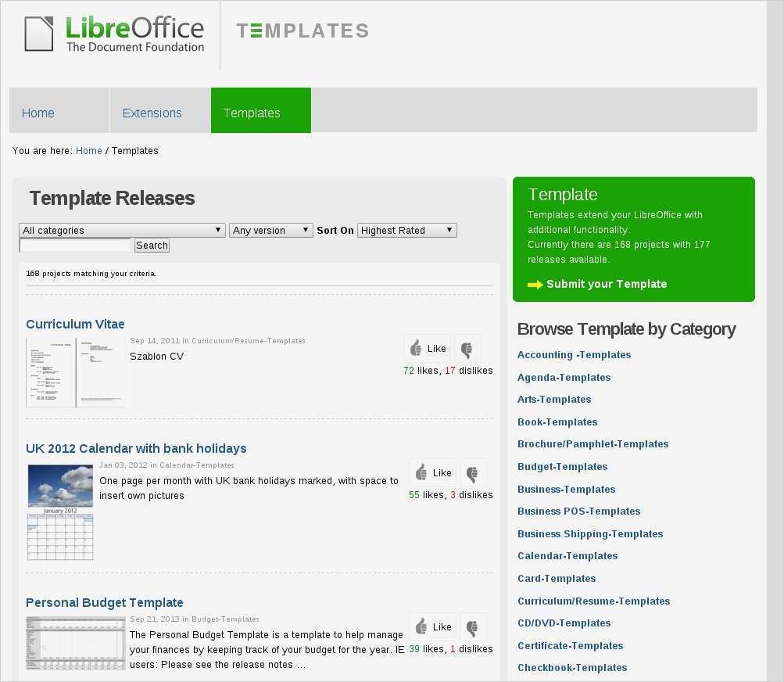This screenshot has width=784, height=682.
Task: Follow the Submit your Template link
Action: tap(607, 284)
